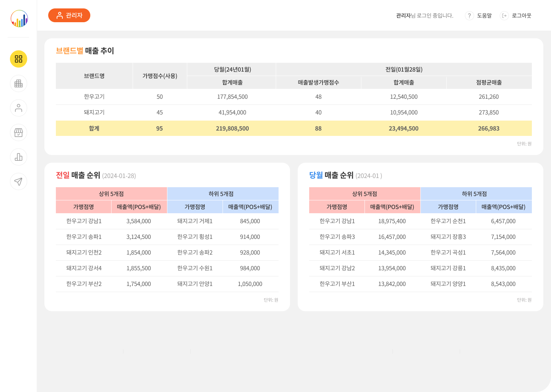This screenshot has width=551, height=392.
Task: Open the user profile icon in sidebar
Action: click(18, 108)
